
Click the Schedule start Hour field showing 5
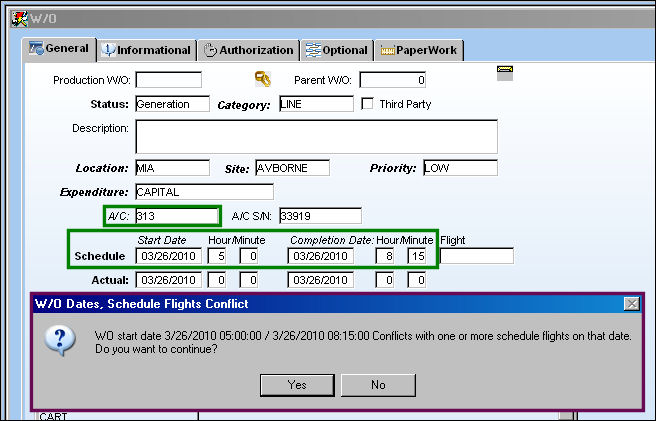tap(217, 256)
